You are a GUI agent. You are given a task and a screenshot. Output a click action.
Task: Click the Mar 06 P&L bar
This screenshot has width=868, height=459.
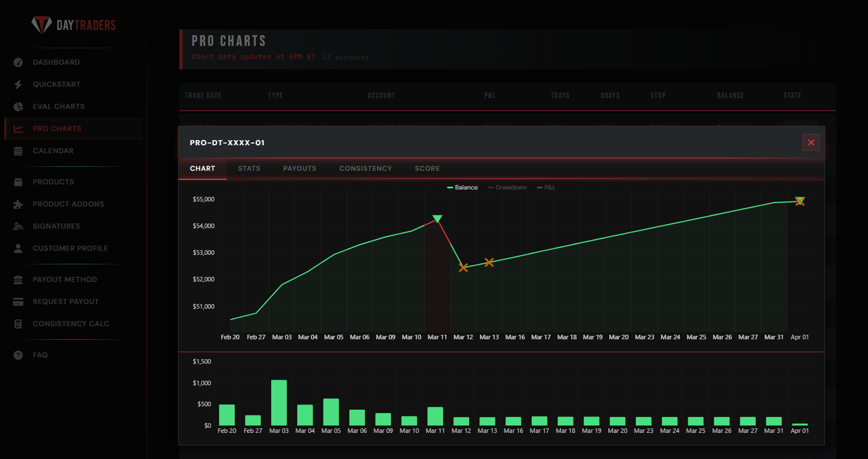tap(357, 418)
